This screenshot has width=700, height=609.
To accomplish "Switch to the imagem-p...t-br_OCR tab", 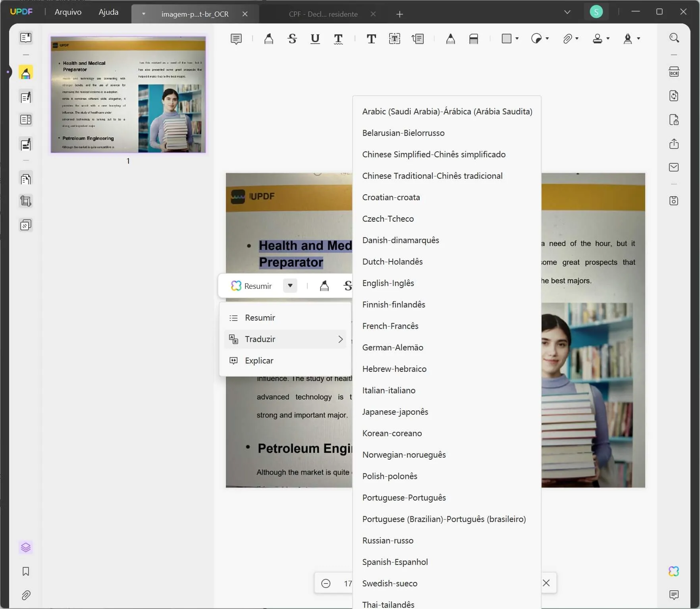I will click(x=195, y=14).
